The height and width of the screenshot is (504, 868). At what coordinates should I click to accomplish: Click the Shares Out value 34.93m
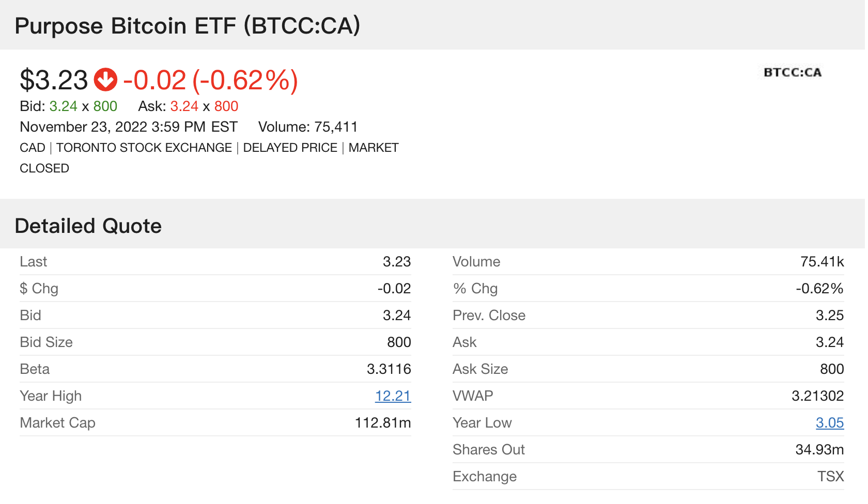coord(819,450)
